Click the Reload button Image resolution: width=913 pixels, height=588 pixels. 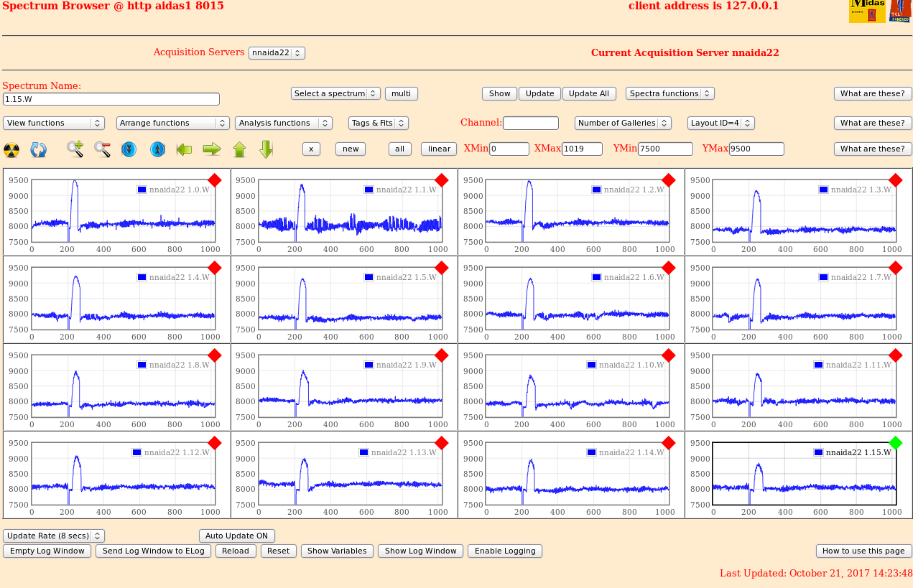(x=236, y=551)
